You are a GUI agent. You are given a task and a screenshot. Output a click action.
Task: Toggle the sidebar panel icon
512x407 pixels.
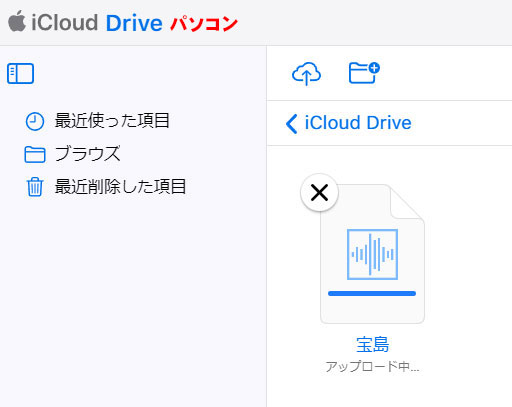point(20,73)
